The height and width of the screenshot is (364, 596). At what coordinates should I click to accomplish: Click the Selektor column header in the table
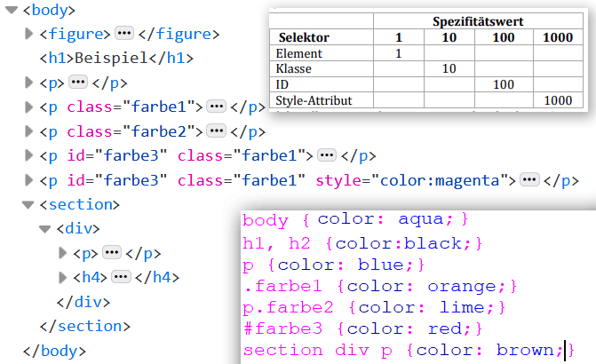tap(304, 38)
